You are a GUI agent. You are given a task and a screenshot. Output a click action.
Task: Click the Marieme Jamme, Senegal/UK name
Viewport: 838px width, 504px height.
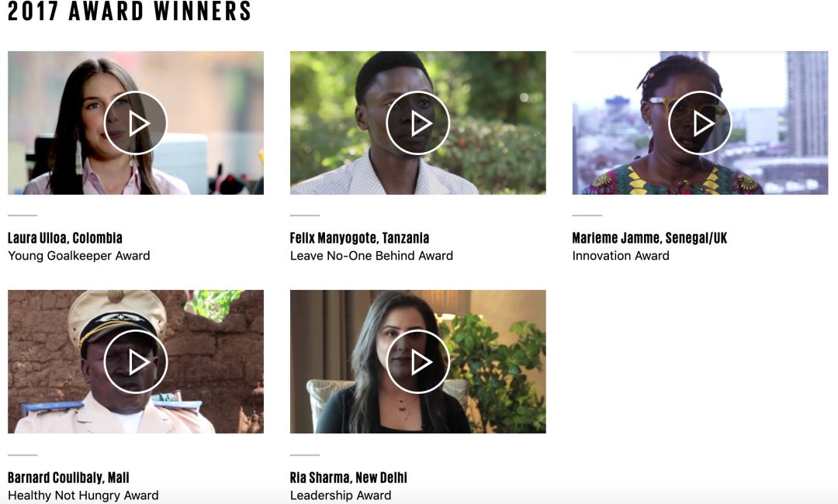(649, 237)
